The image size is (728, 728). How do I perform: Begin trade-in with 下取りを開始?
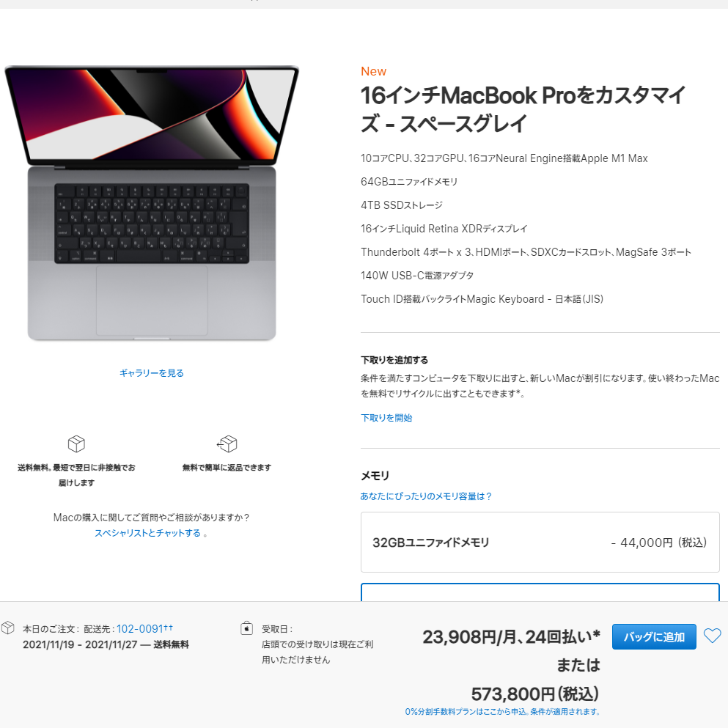click(x=386, y=418)
